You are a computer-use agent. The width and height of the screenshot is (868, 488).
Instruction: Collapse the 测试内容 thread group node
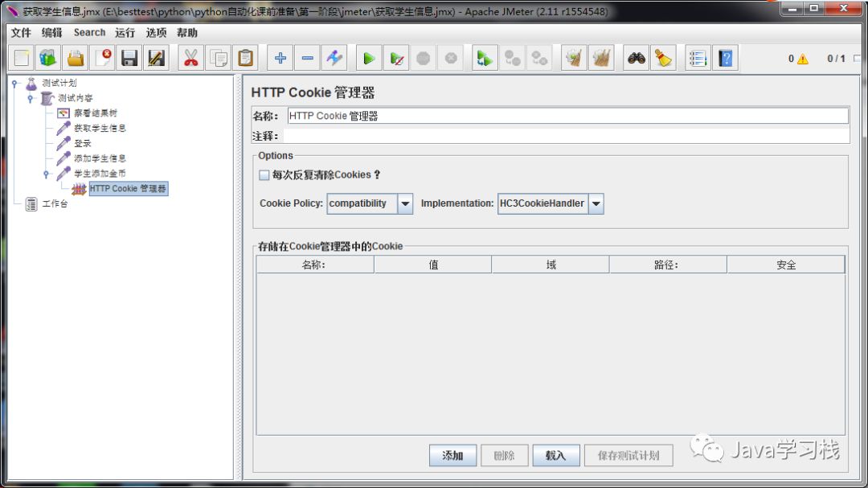(31, 98)
